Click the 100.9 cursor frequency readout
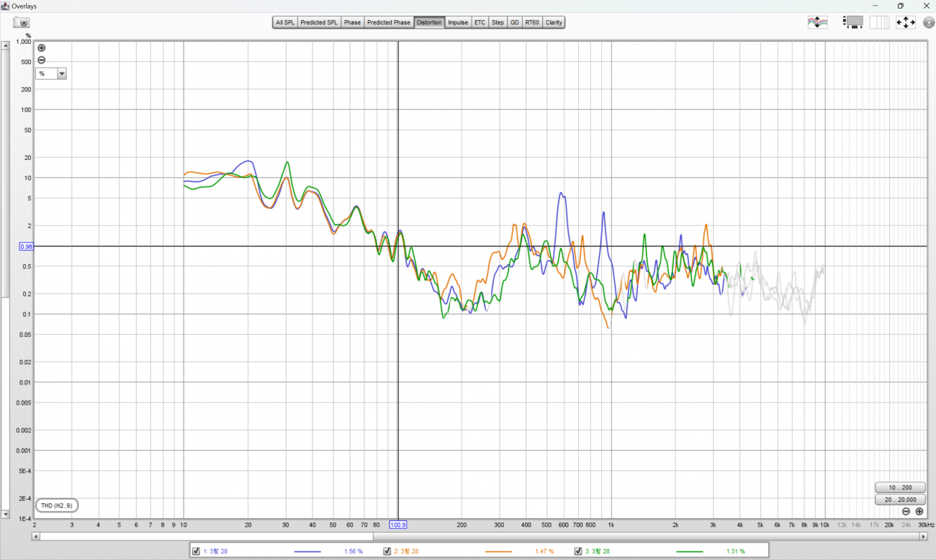Viewport: 936px width, 560px height. [398, 525]
